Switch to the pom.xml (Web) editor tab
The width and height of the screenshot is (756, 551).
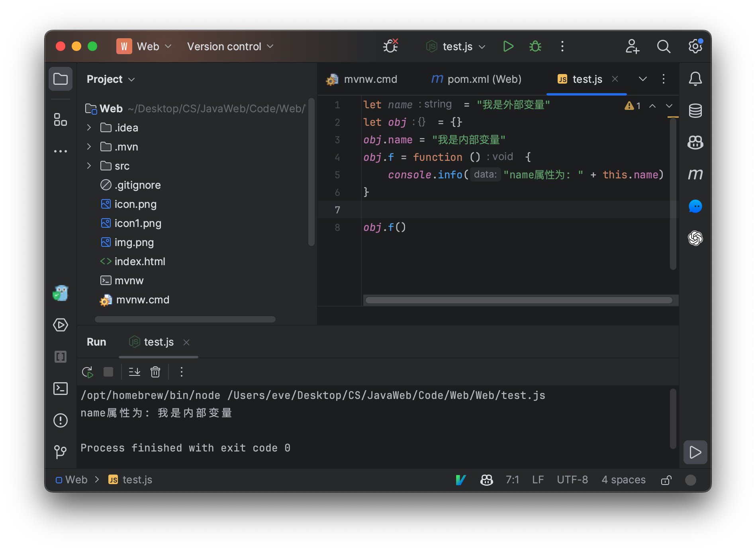pyautogui.click(x=476, y=79)
